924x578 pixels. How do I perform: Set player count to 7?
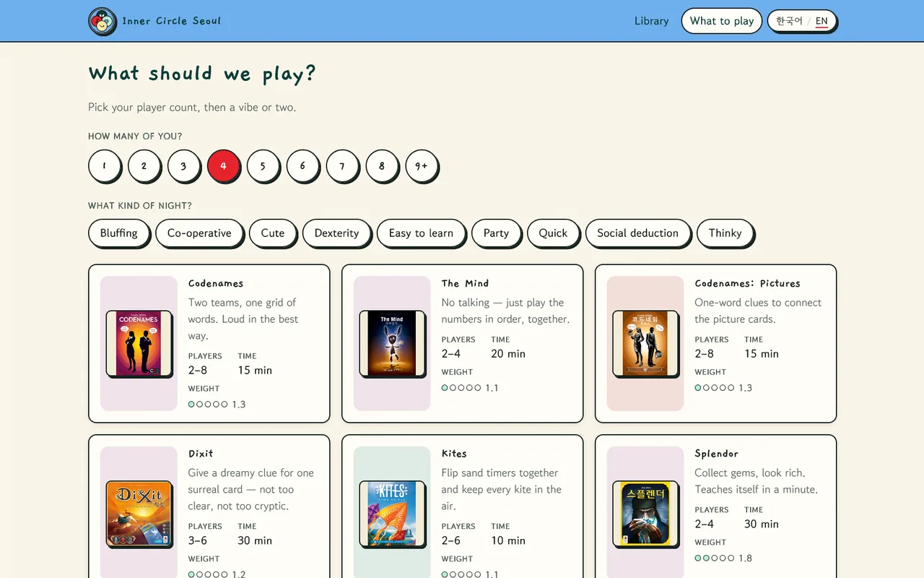pos(343,166)
